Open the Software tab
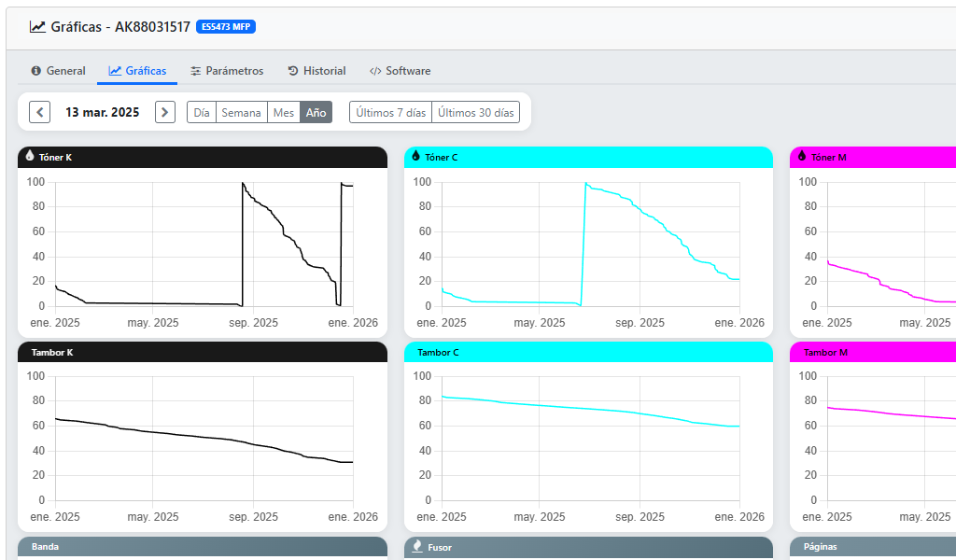Image resolution: width=956 pixels, height=560 pixels. [400, 71]
